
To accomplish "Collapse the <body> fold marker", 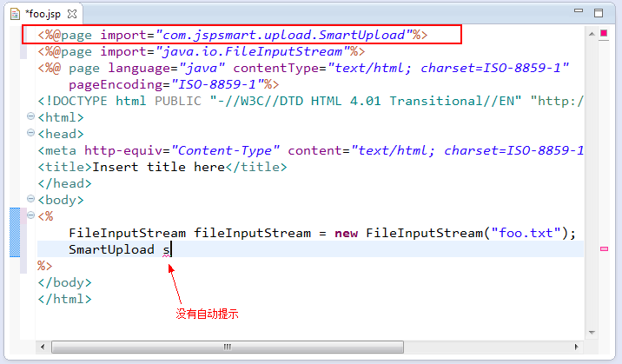I will click(x=30, y=198).
